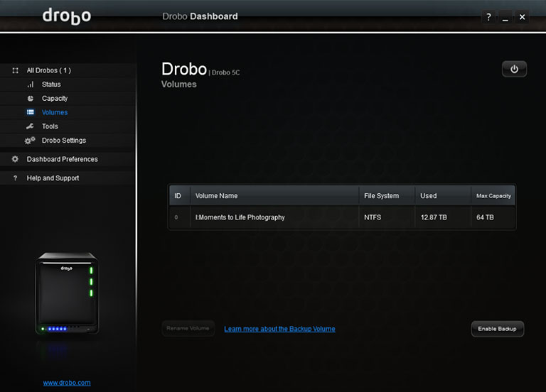546x392 pixels.
Task: Click the Help and Support question icon
Action: click(15, 178)
